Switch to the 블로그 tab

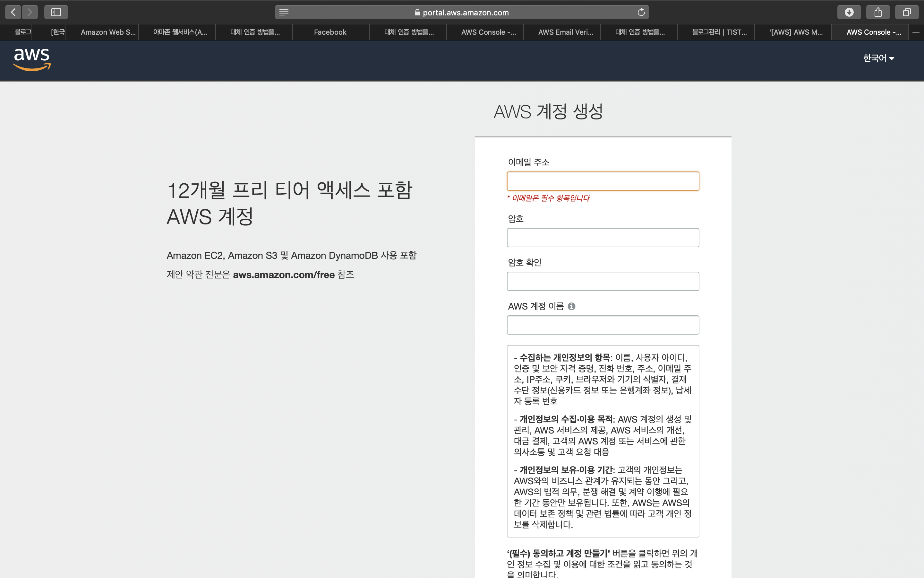pyautogui.click(x=16, y=32)
